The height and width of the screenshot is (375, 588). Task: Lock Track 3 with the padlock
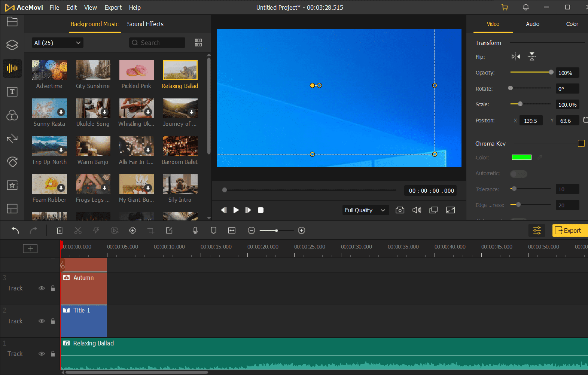tap(53, 288)
